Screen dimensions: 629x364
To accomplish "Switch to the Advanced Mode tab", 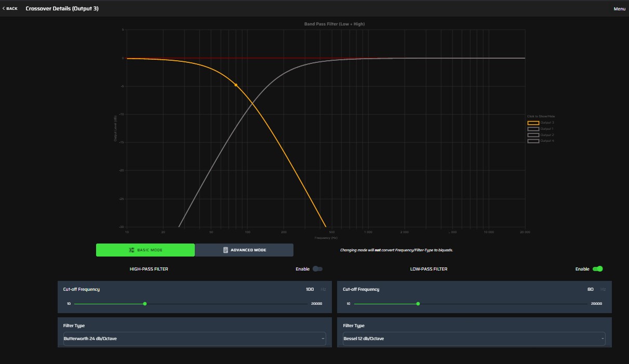I will pyautogui.click(x=244, y=250).
